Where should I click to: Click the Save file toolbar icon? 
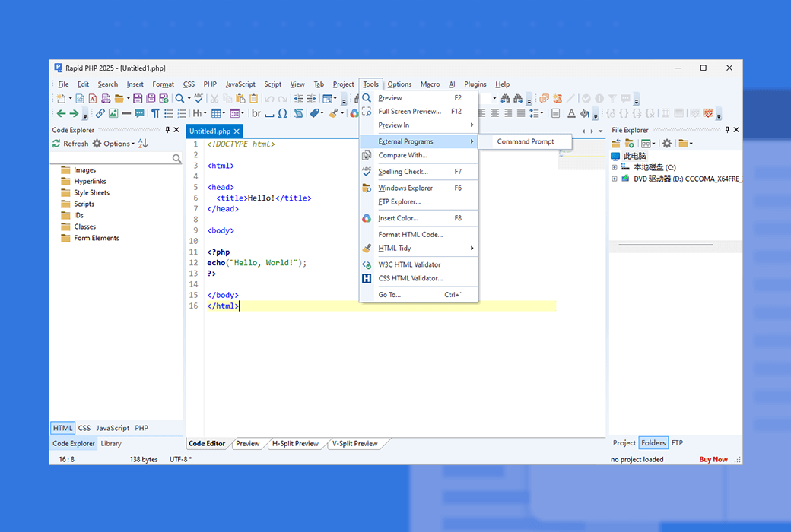[x=137, y=98]
